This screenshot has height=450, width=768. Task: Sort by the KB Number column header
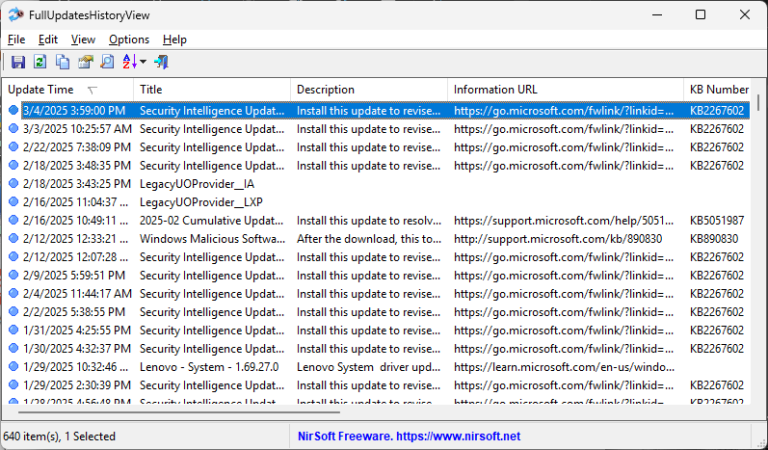718,90
